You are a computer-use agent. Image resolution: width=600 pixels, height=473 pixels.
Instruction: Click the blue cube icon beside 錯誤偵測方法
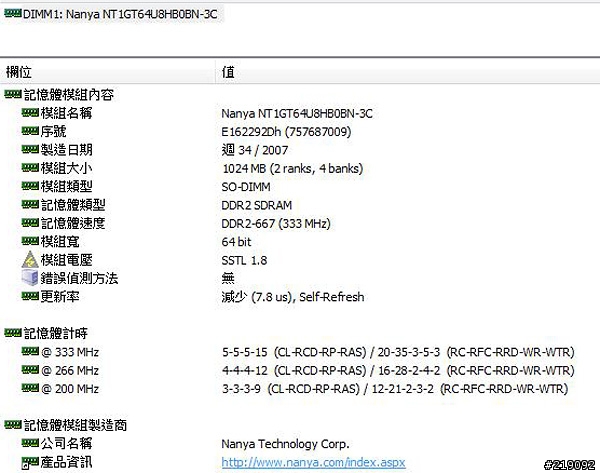pyautogui.click(x=30, y=277)
